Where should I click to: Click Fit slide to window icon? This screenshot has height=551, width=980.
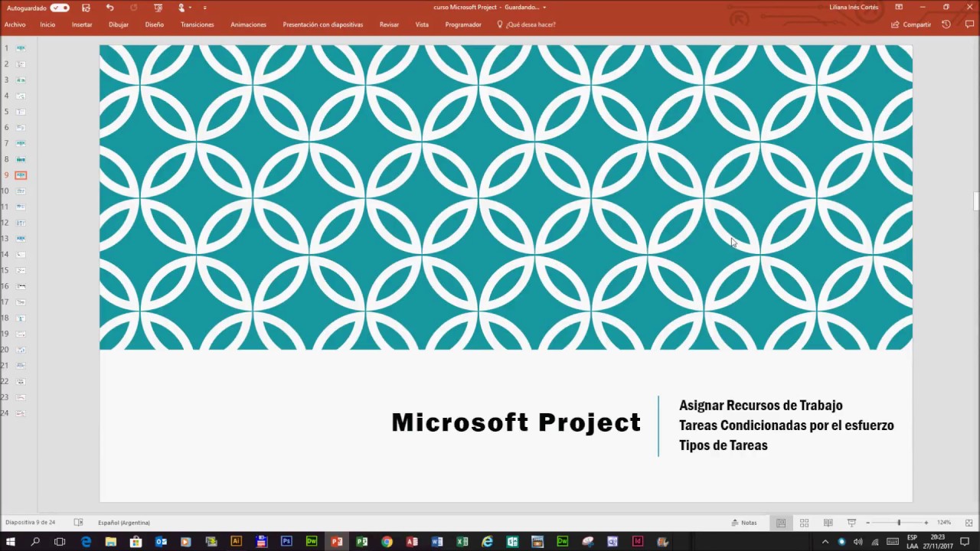969,523
